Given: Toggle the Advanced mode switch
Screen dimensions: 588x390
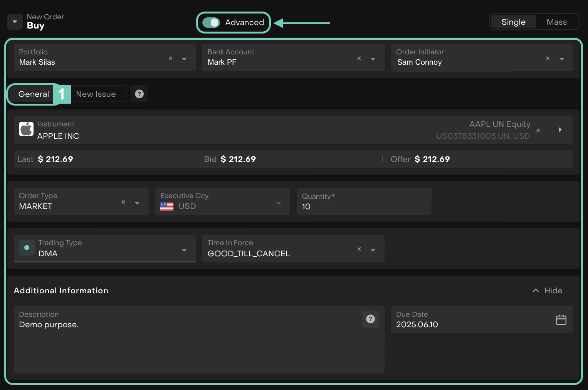Looking at the screenshot, I should [211, 23].
